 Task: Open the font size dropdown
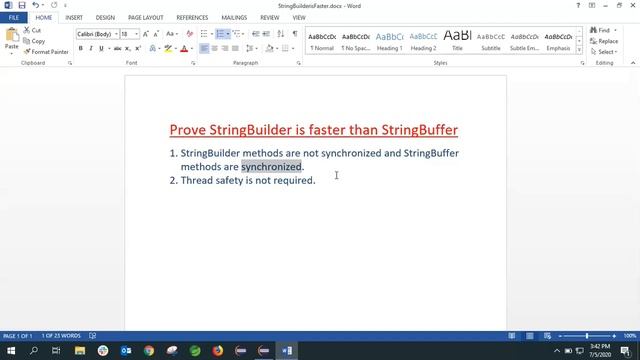click(136, 34)
